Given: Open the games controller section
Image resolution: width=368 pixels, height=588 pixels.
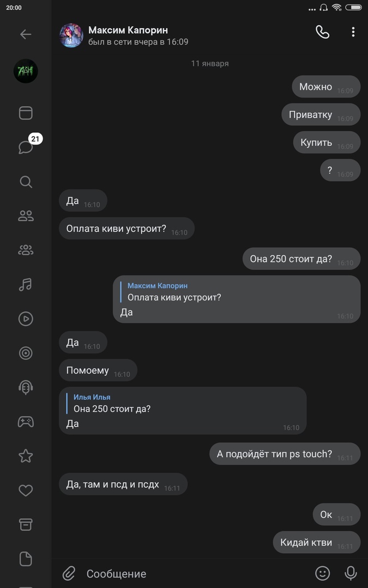Looking at the screenshot, I should tap(26, 421).
